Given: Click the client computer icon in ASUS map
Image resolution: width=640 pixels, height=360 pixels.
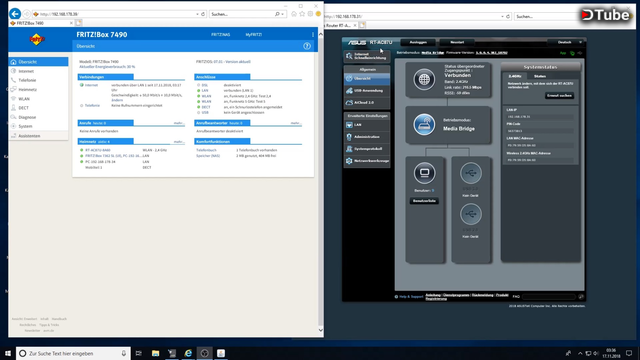Looking at the screenshot, I should 424,173.
